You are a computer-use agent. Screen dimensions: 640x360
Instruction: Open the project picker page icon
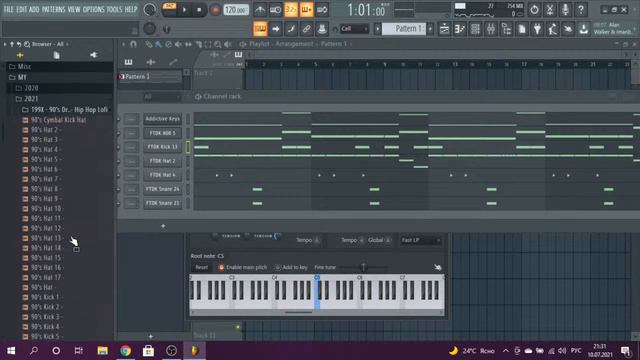522,29
